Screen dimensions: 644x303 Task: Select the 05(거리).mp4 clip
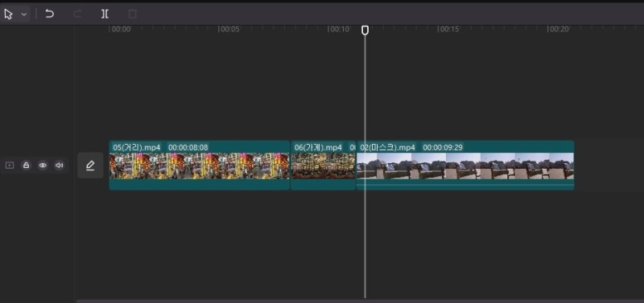click(x=199, y=166)
